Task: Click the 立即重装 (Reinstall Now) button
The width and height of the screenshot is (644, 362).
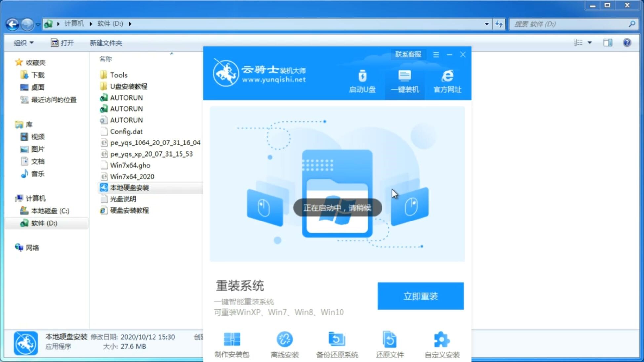Action: (x=420, y=296)
